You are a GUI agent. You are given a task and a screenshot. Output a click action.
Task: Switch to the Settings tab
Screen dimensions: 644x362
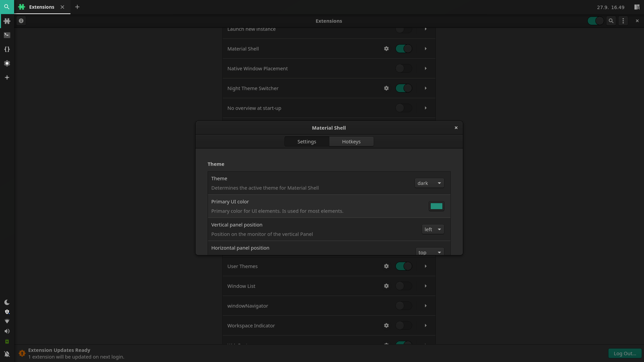(307, 141)
